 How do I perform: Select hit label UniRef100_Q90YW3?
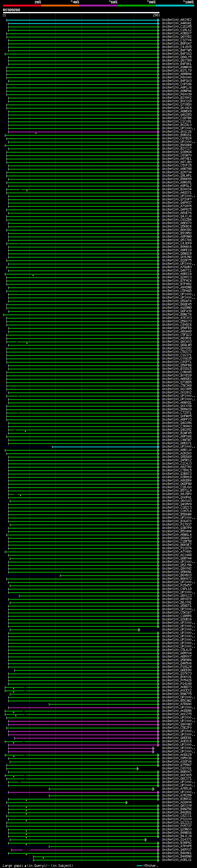[x=177, y=724]
